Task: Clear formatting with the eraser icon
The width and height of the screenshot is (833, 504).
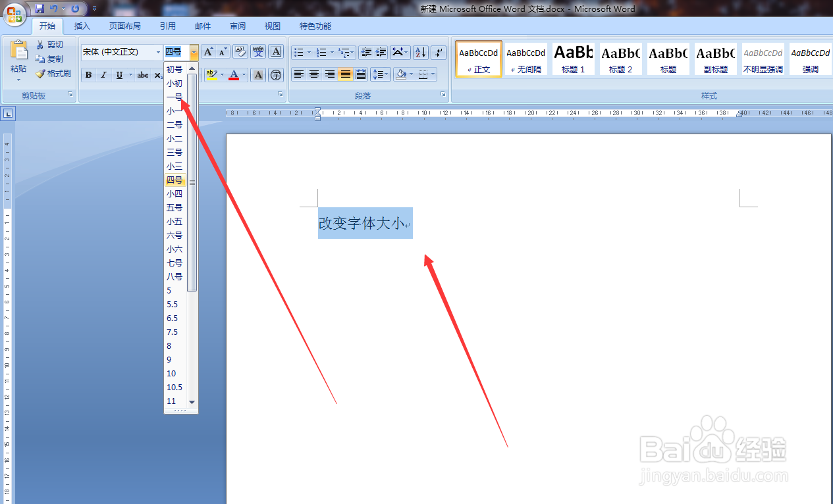Action: pos(240,52)
